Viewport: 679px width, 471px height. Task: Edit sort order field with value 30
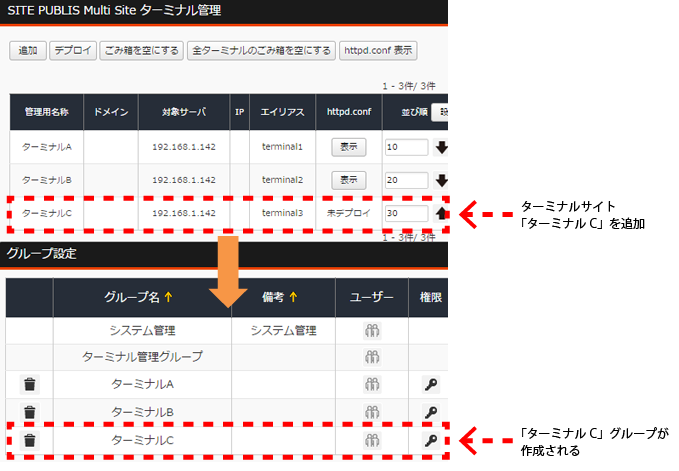(x=407, y=213)
